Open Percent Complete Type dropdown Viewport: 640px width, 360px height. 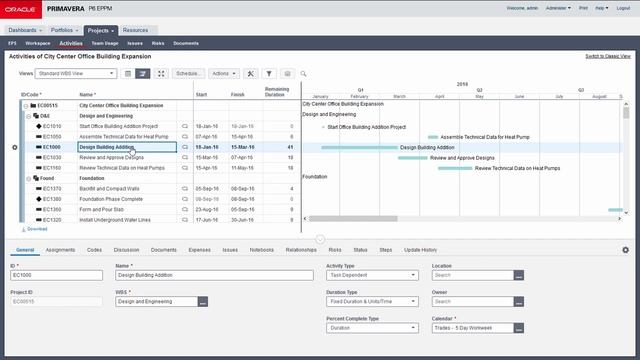coord(372,328)
